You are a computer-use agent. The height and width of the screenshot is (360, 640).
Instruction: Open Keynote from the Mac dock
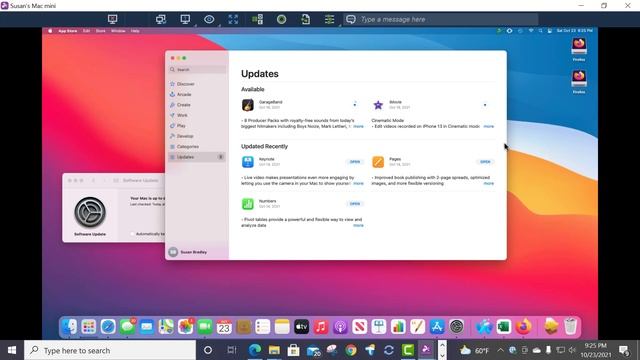point(379,327)
